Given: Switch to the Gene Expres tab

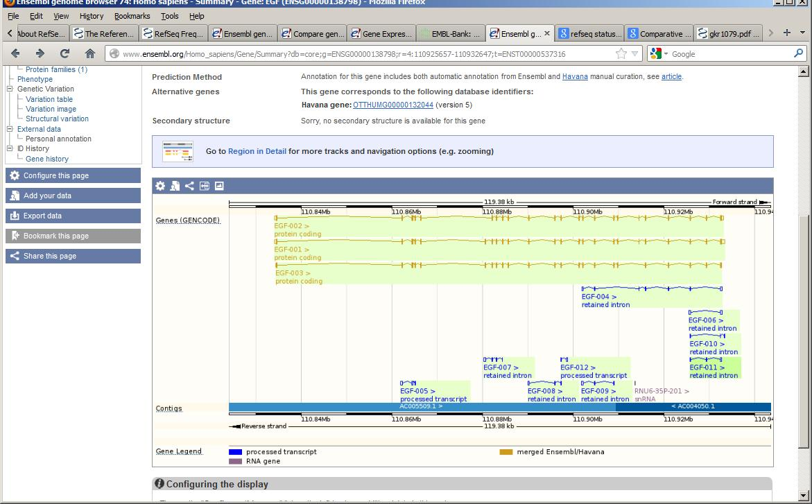Looking at the screenshot, I should tap(381, 33).
